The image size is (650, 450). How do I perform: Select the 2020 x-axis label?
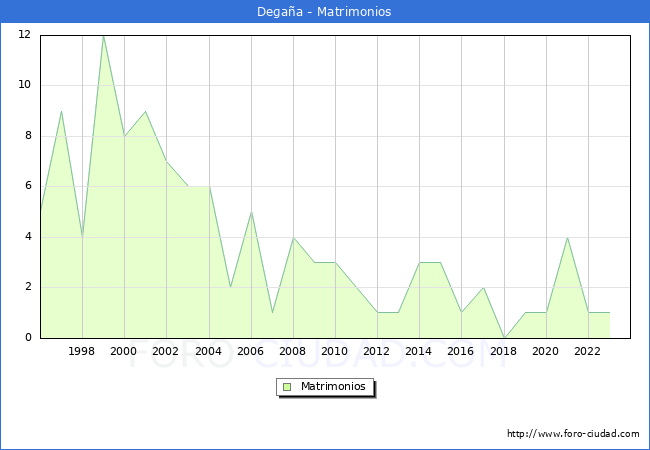coord(545,352)
